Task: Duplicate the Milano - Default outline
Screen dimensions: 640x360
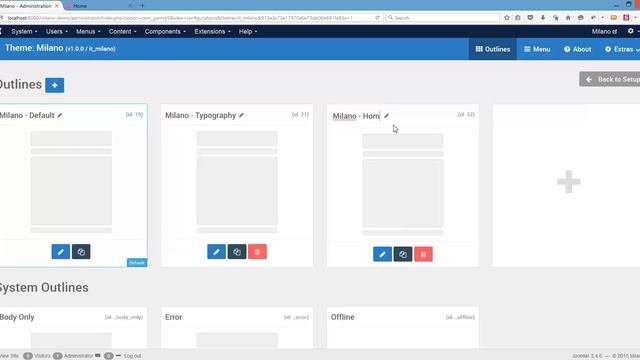Action: point(81,252)
